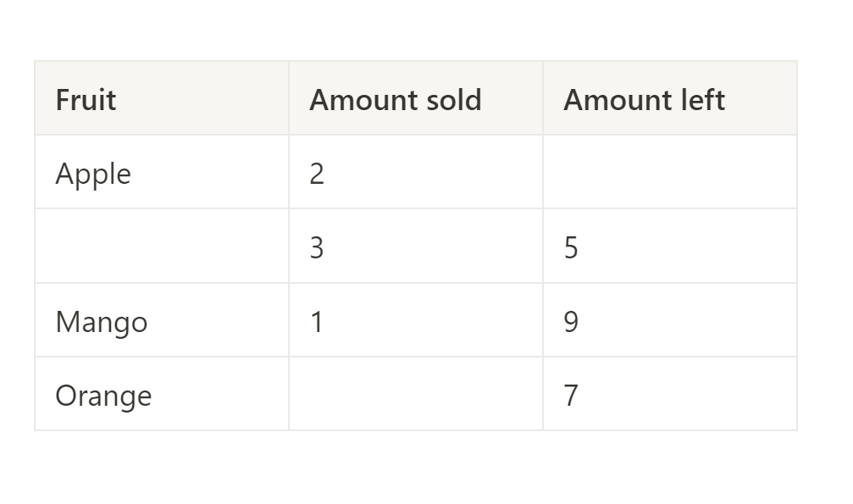Select the cell containing 2 in Apple row

point(416,172)
